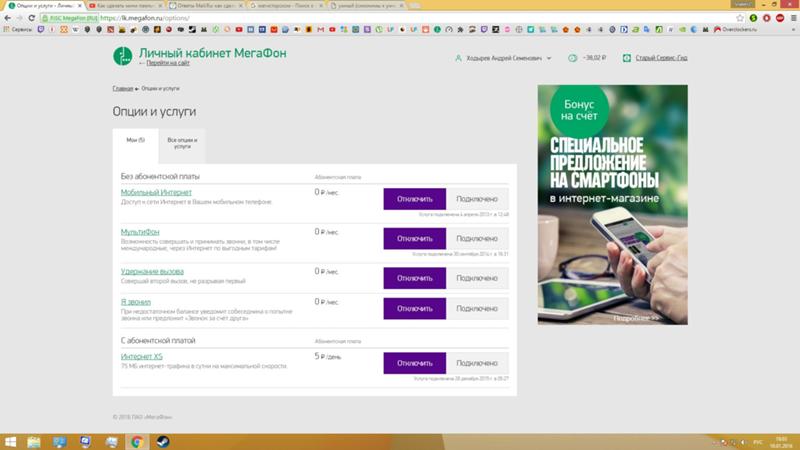Click the lock icon in address bar
The width and height of the screenshot is (800, 450).
tap(45, 18)
